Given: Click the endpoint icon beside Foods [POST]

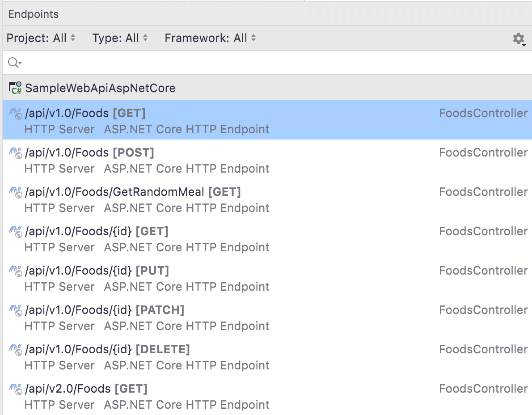Looking at the screenshot, I should 16,153.
